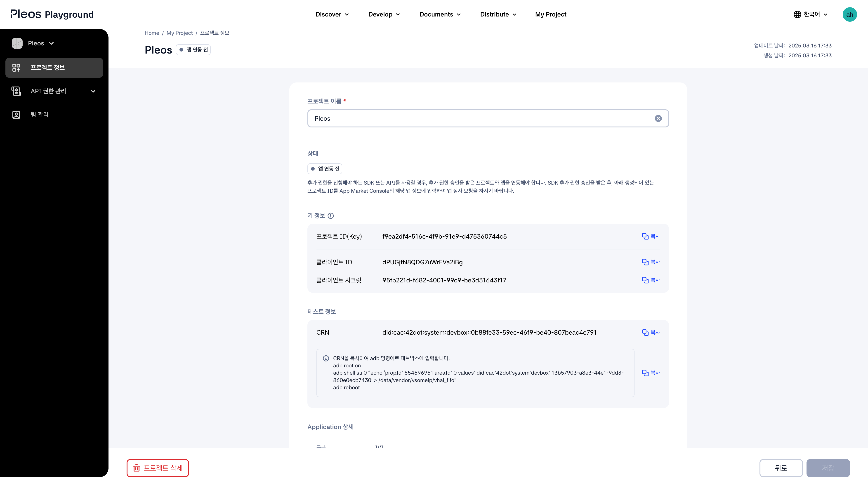This screenshot has width=868, height=488.
Task: Copy the 프로젝트 ID(Key) value
Action: click(x=651, y=236)
